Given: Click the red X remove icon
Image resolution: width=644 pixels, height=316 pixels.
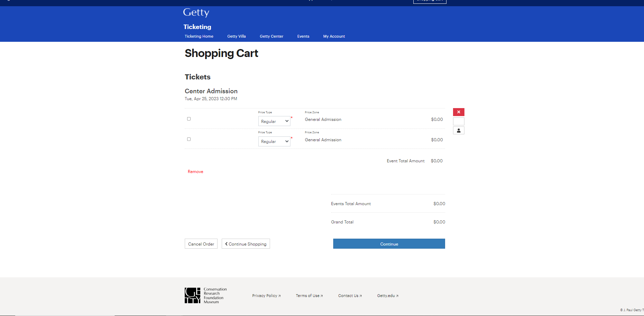Looking at the screenshot, I should (x=459, y=112).
